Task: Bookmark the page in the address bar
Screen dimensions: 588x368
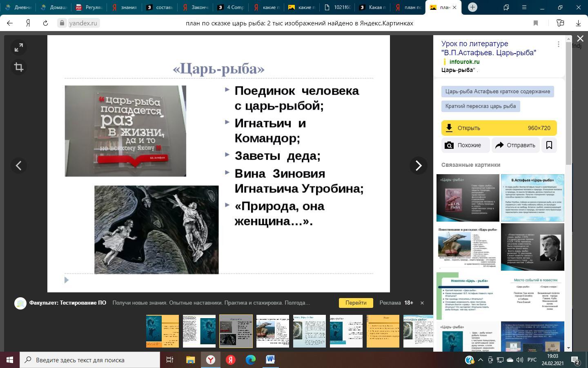Action: pos(536,23)
